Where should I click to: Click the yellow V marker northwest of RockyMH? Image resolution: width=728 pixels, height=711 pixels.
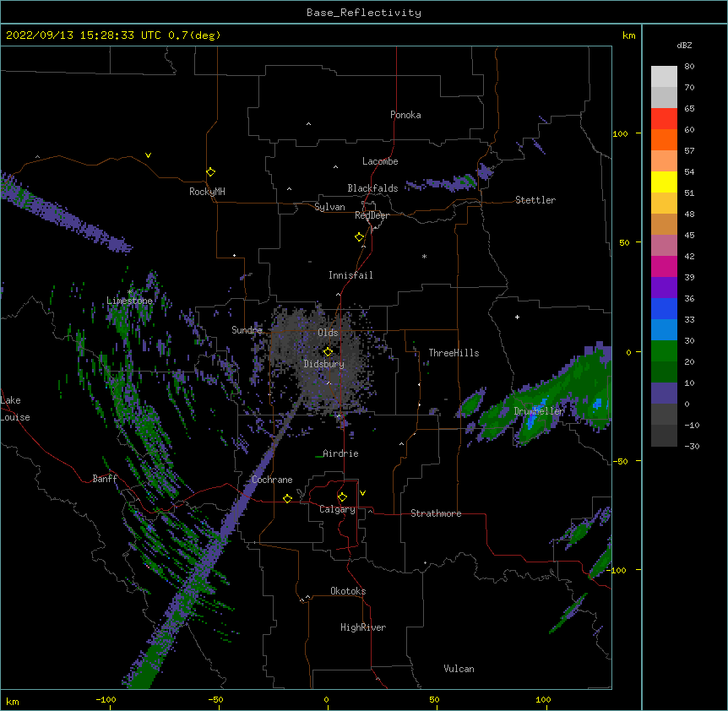coord(148,155)
